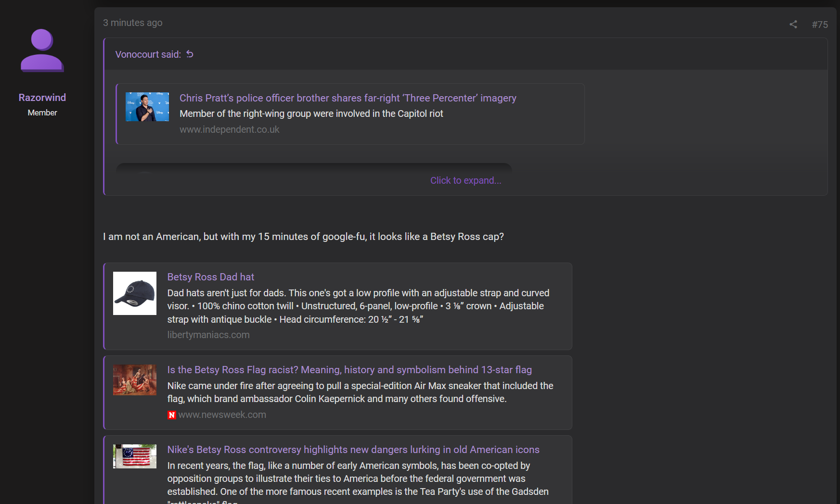Viewport: 840px width, 504px height.
Task: Jump to Vonocourt's original post via arrow icon
Action: click(x=190, y=54)
